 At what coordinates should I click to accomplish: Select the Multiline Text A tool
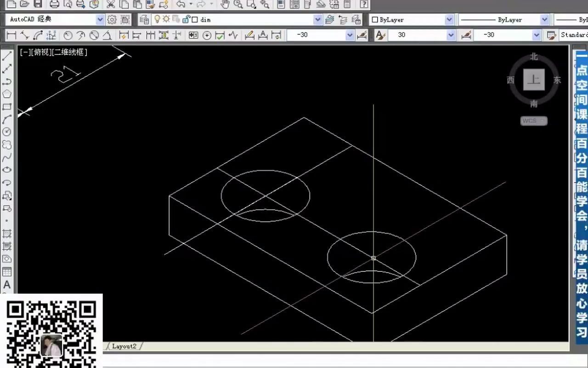pos(7,285)
